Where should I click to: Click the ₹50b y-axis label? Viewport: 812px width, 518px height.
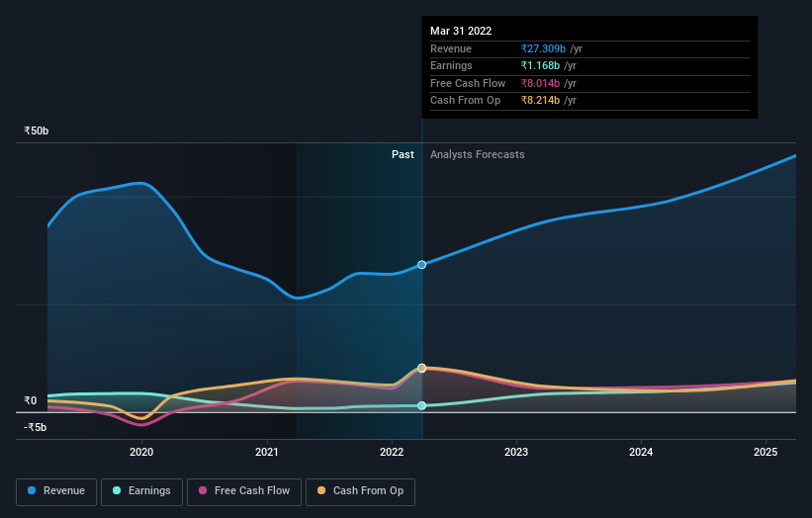[x=37, y=130]
